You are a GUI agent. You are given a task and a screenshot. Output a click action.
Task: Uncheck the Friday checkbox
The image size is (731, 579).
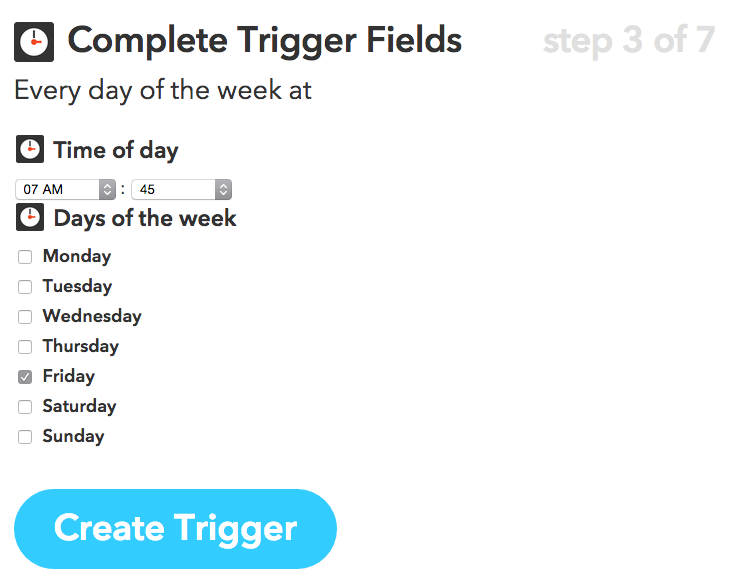(25, 377)
